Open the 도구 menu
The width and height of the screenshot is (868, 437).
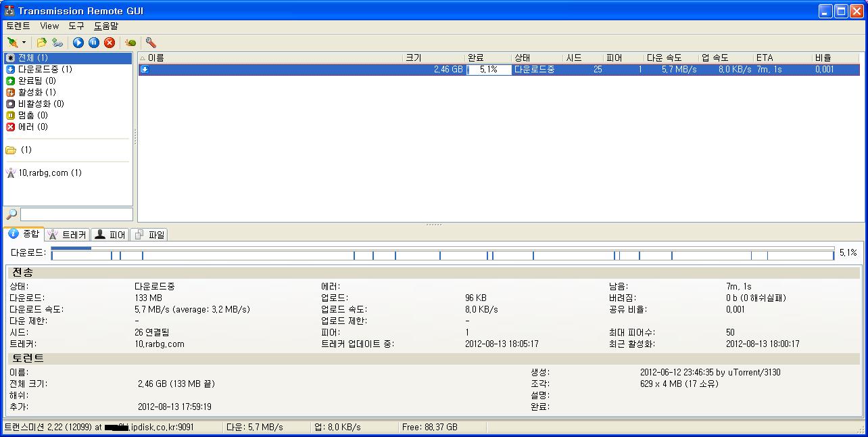click(76, 26)
